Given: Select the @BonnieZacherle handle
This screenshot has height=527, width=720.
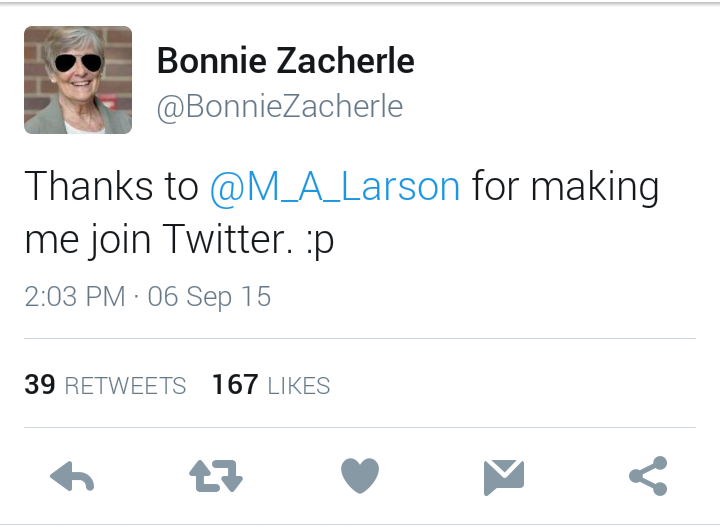Looking at the screenshot, I should [279, 107].
